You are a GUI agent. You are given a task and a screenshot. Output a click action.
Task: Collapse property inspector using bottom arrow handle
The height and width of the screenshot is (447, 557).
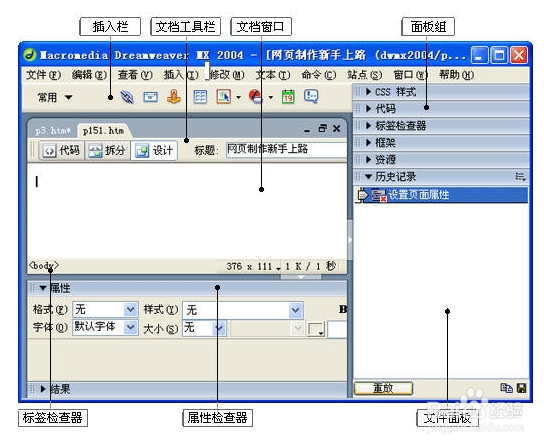point(301,277)
